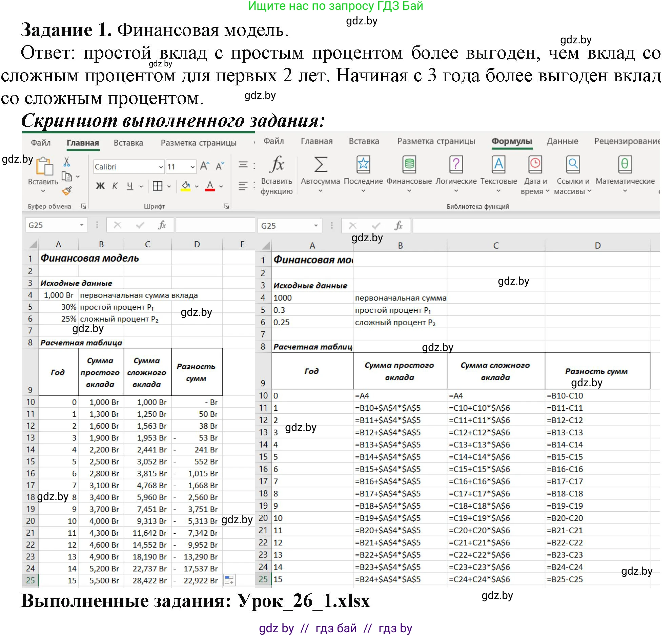Expand the font color dropdown arrow
Image resolution: width=672 pixels, height=636 pixels.
coord(221,186)
